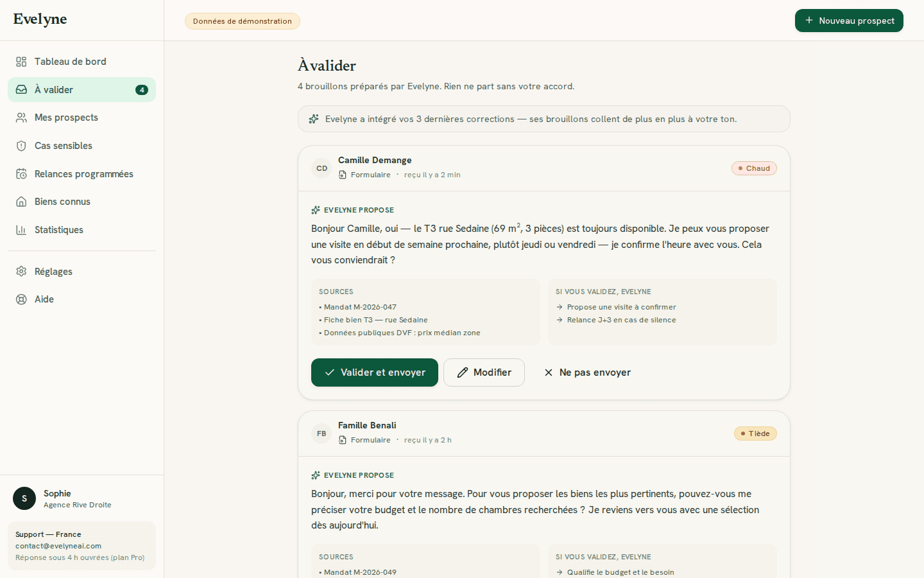The image size is (924, 578).
Task: Click X icon beside Ne pas envoyer
Action: coord(549,372)
